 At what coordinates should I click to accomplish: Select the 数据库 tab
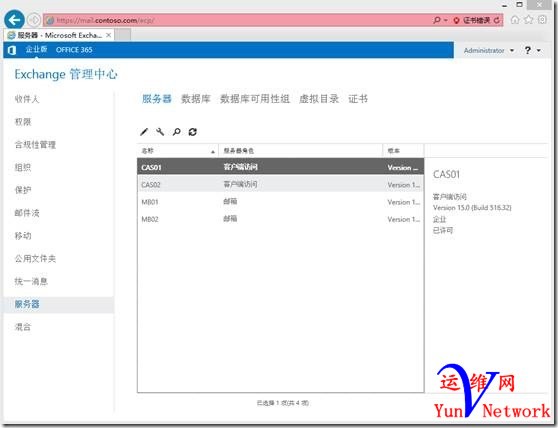coord(196,99)
